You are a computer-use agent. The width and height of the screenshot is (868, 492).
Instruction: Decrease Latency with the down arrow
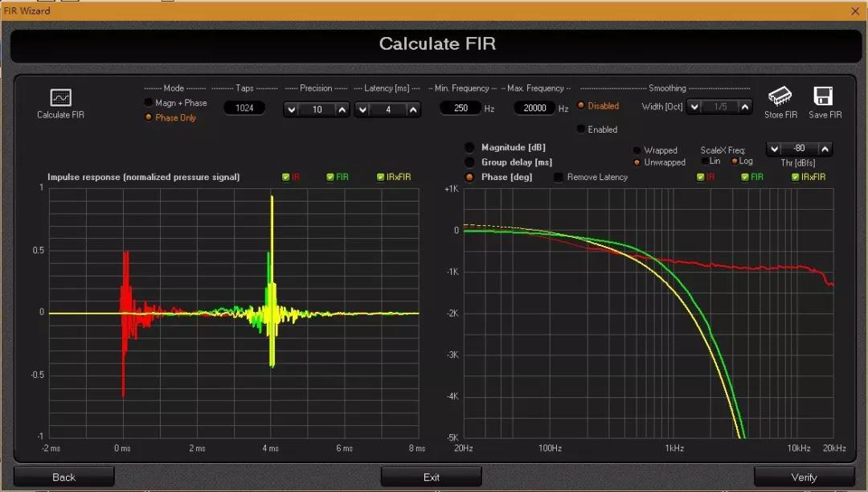point(362,109)
